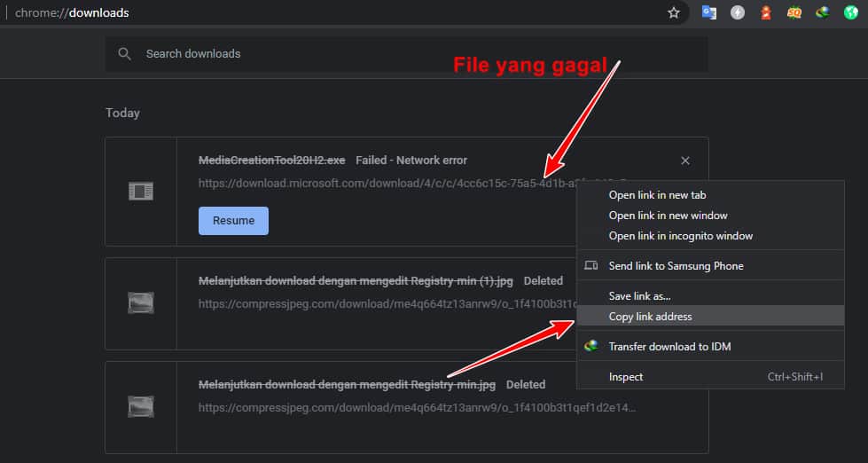868x463 pixels.
Task: Click the MediaCreationTool20H2.exe file type icon
Action: [141, 192]
